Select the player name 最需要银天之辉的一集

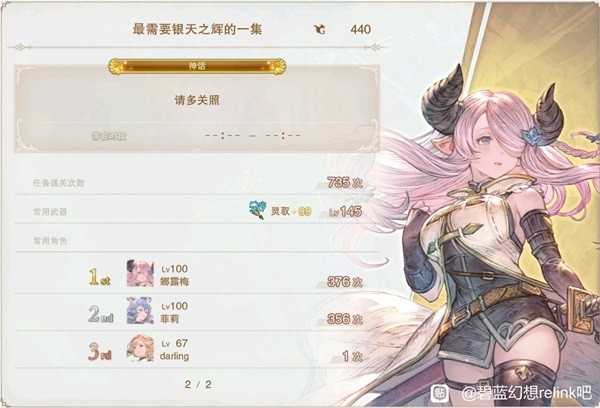(197, 29)
